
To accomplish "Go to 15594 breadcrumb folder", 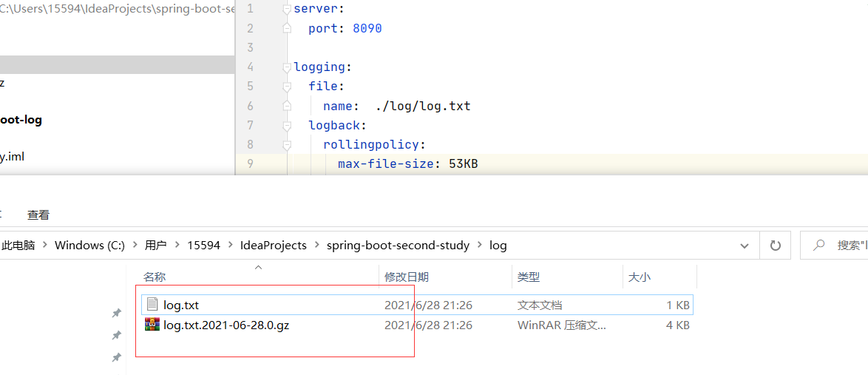I will [204, 246].
